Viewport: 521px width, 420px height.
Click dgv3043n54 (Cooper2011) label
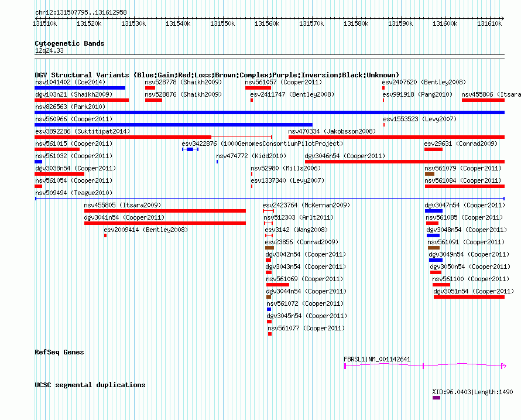(306, 267)
